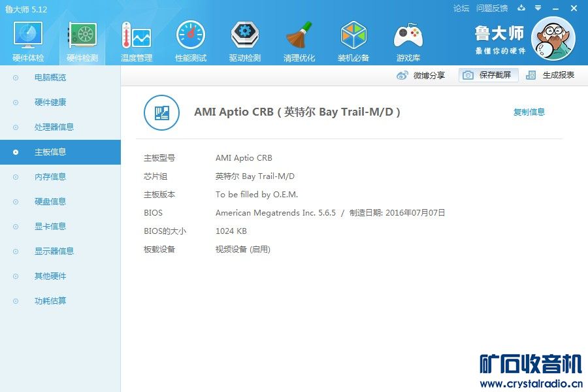Select 功耗估算 in sidebar
The height and width of the screenshot is (392, 588).
coord(60,301)
